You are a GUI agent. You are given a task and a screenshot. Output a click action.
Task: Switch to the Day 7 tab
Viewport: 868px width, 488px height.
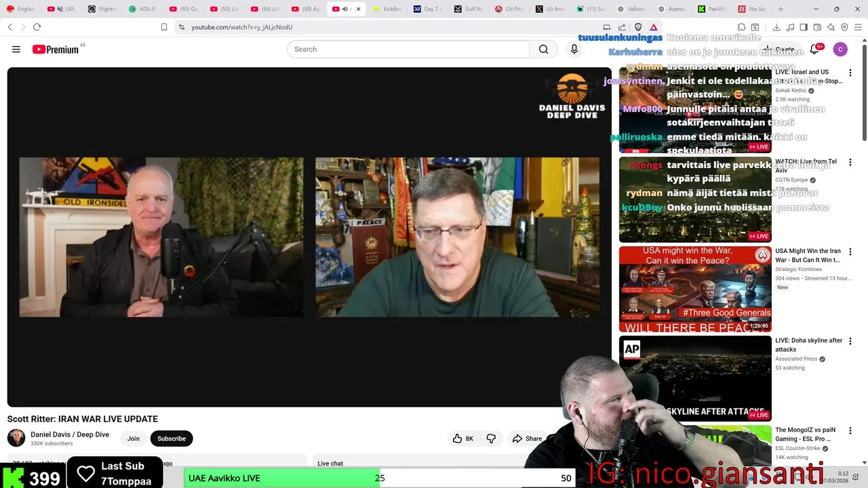(427, 9)
